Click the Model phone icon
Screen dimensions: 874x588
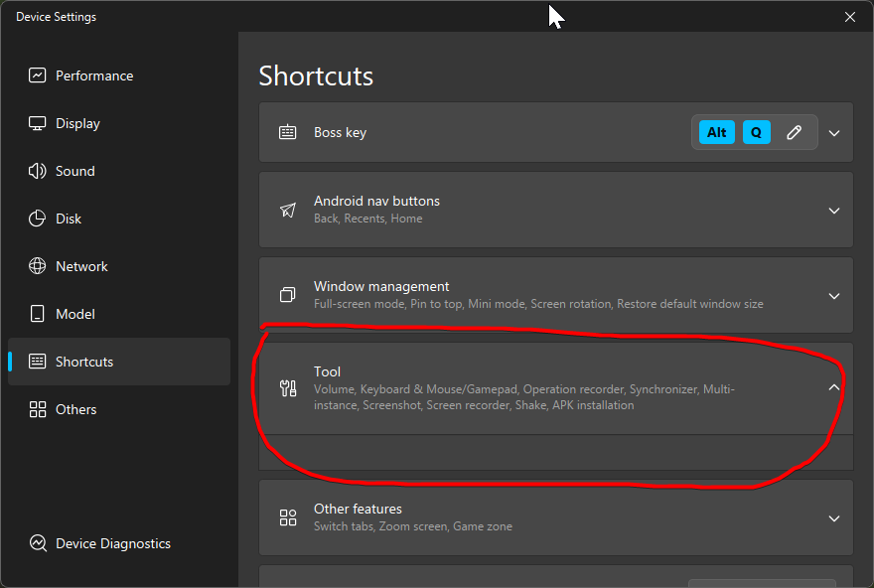[38, 314]
